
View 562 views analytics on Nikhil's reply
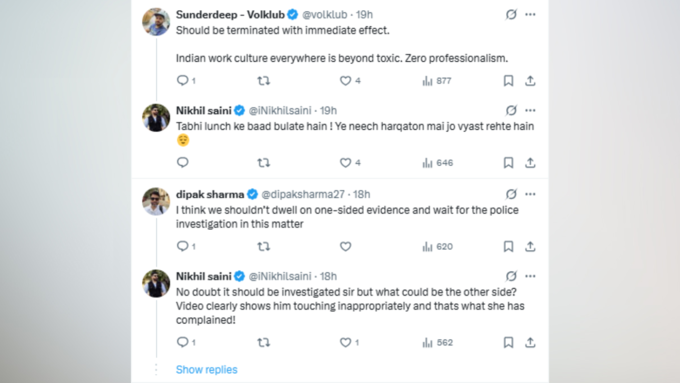[438, 342]
